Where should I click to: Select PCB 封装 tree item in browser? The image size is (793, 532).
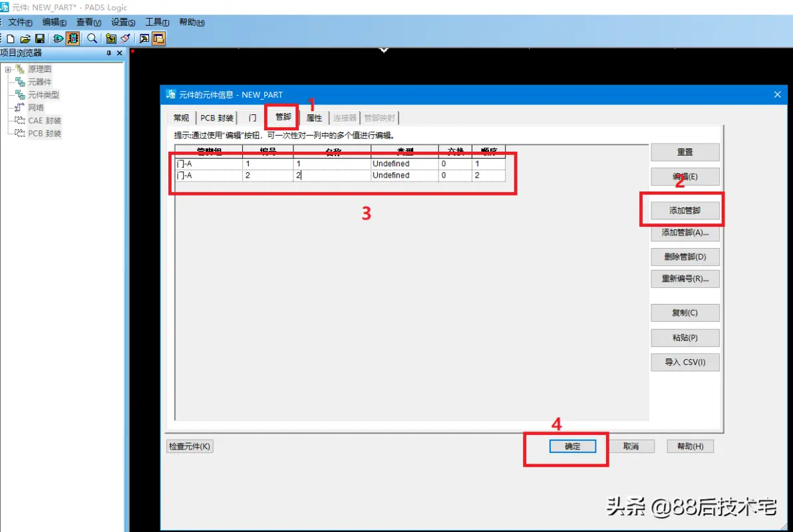tap(45, 134)
